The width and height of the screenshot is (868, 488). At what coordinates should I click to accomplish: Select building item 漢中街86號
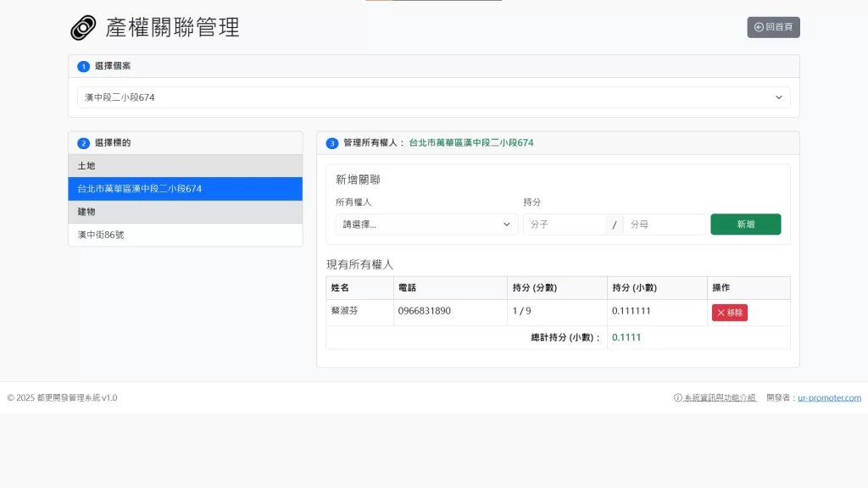(x=185, y=235)
